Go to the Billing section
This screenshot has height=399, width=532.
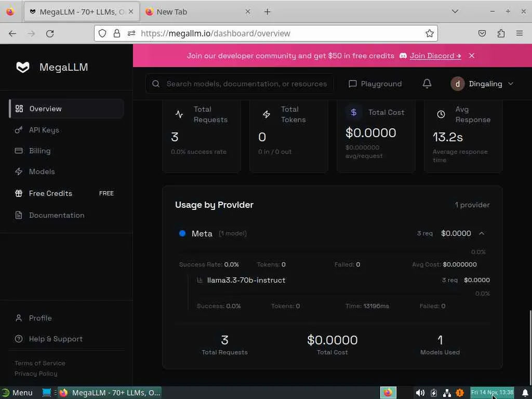click(39, 151)
